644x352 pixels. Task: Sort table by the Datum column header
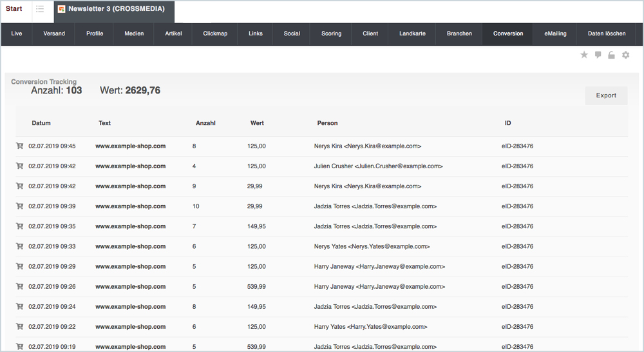pyautogui.click(x=41, y=123)
